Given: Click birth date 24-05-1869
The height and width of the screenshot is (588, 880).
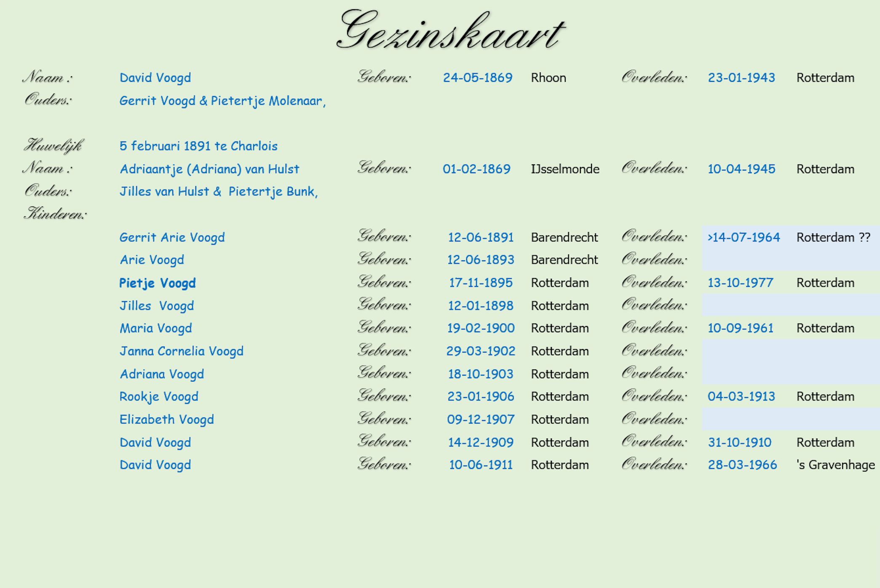Looking at the screenshot, I should [x=477, y=78].
